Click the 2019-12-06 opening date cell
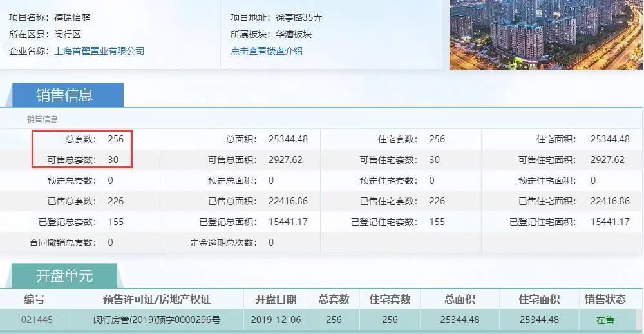 (276, 320)
